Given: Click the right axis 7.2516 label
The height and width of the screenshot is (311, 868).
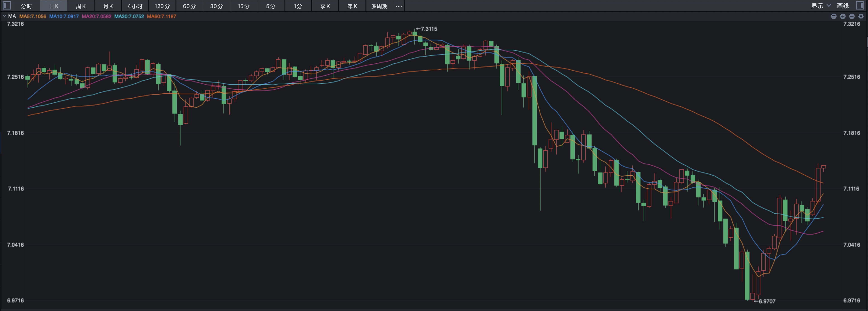Looking at the screenshot, I should [x=851, y=77].
